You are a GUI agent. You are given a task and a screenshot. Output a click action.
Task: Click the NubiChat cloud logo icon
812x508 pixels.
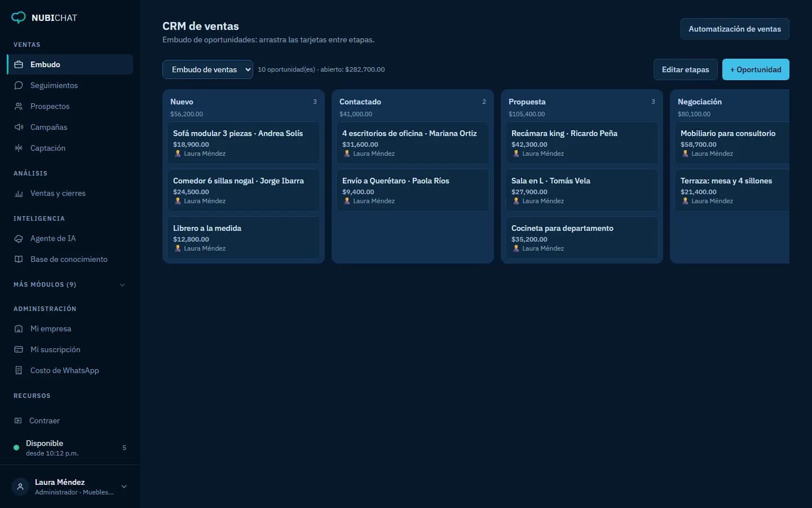(19, 17)
